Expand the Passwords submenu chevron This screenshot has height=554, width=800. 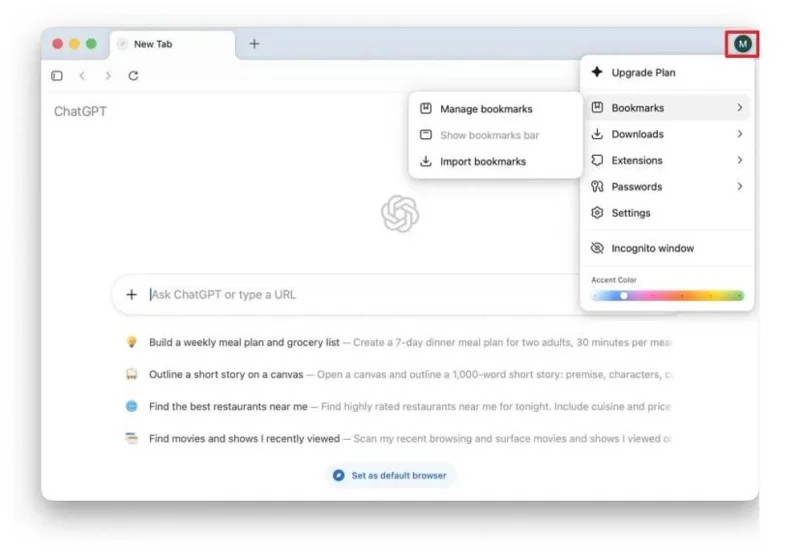(739, 186)
